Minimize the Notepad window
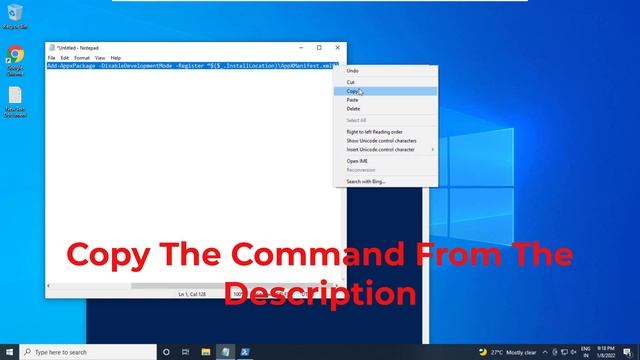This screenshot has height=360, width=640. pyautogui.click(x=301, y=48)
